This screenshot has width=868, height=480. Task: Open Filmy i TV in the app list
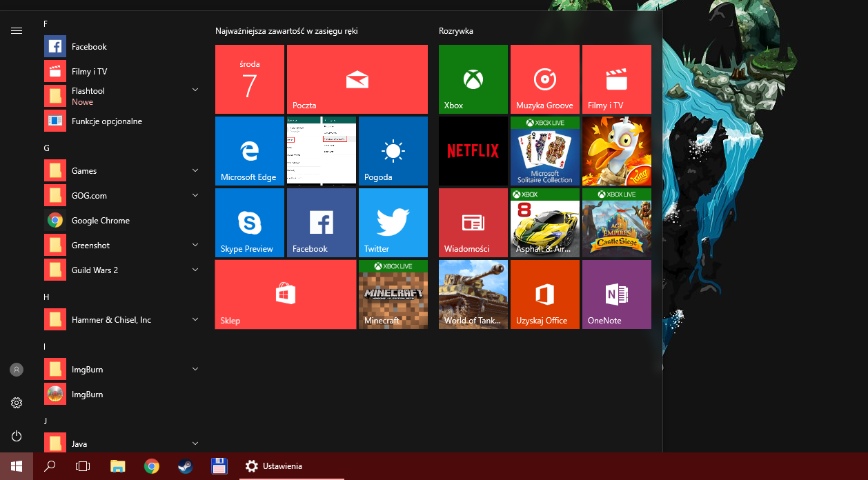(121, 72)
